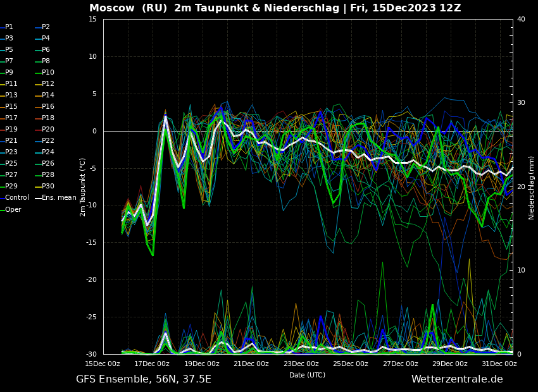Click the 31Dec 00z date tick
This screenshot has width=538, height=392.
pos(498,364)
